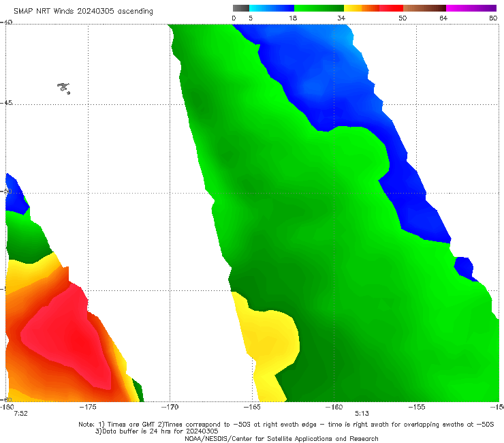Click the longitude label '-165'

coord(252,407)
